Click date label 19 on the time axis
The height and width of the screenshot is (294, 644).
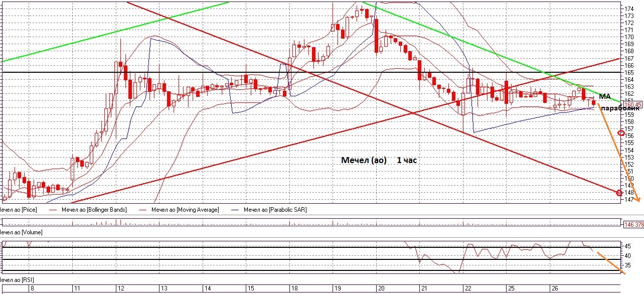point(338,289)
